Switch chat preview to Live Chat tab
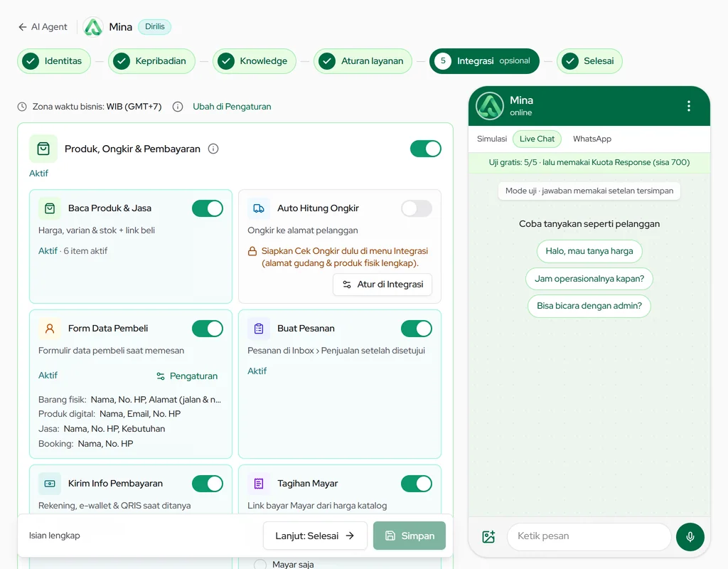Image resolution: width=728 pixels, height=569 pixels. coord(537,139)
